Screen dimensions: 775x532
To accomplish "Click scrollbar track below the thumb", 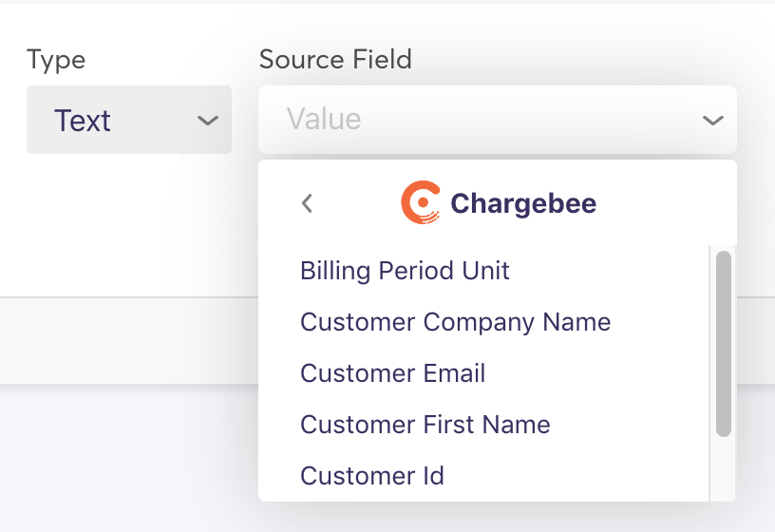I will coord(724,470).
